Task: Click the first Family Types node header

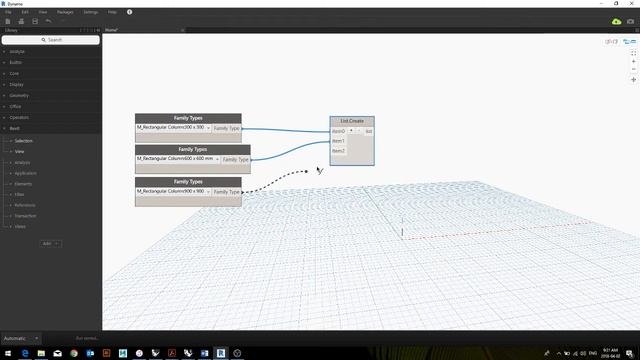Action: coord(188,118)
